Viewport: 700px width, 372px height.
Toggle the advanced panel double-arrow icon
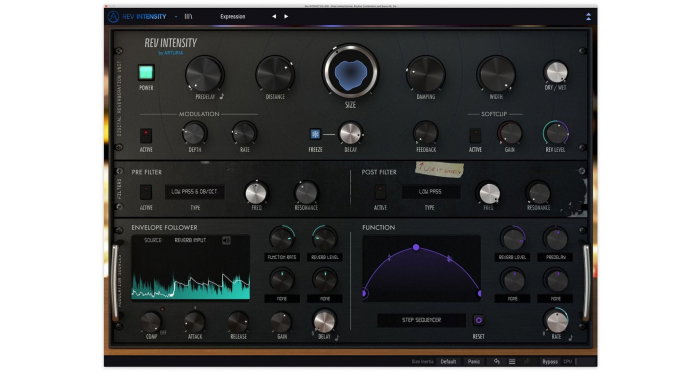588,17
